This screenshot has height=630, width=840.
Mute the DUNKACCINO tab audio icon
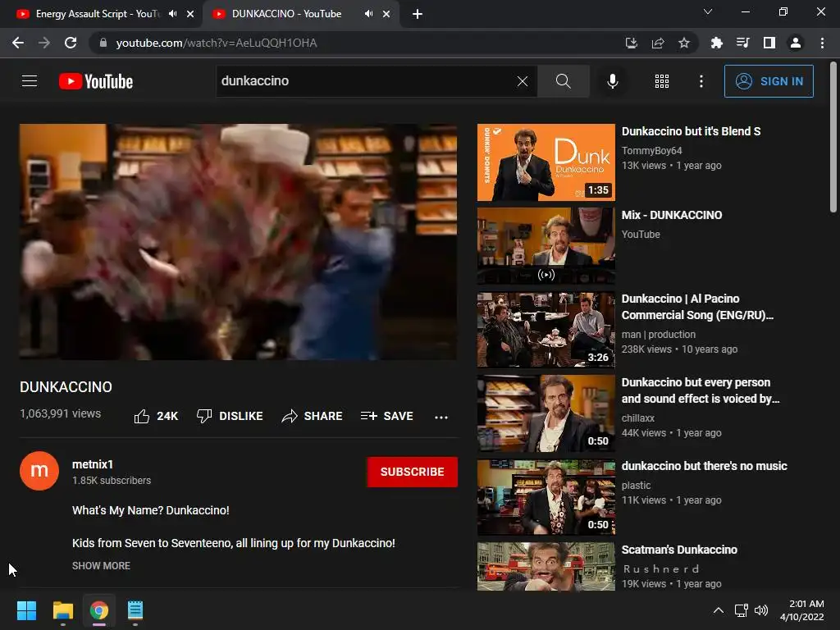[x=368, y=14]
